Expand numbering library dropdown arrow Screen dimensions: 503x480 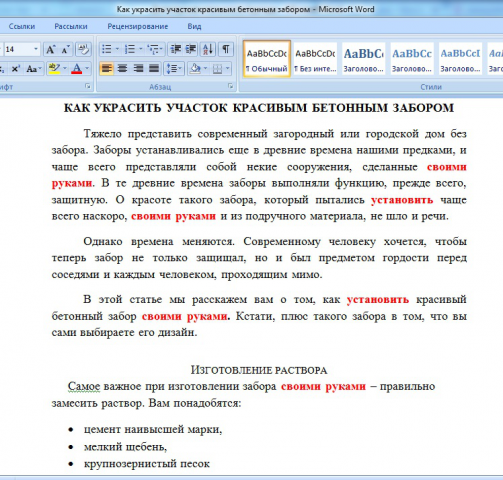click(x=140, y=50)
